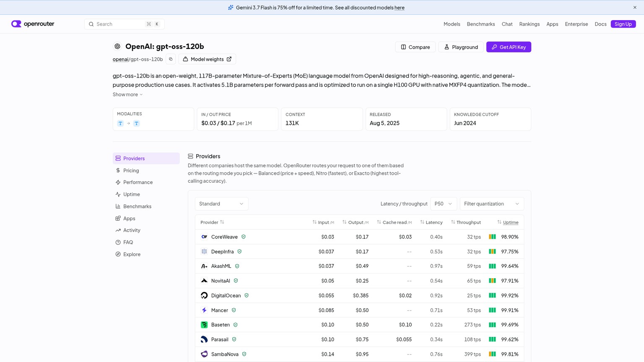Sort the table by Provider name

[x=212, y=222]
